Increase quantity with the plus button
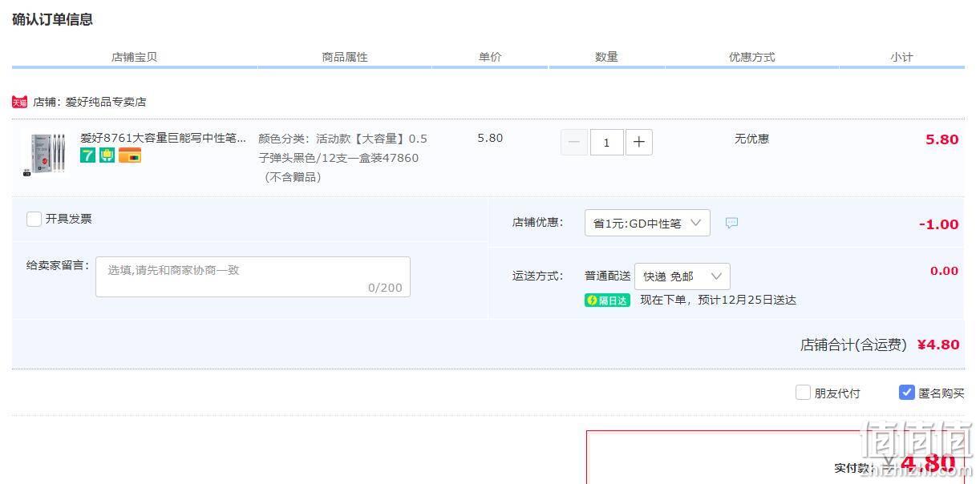 (638, 142)
